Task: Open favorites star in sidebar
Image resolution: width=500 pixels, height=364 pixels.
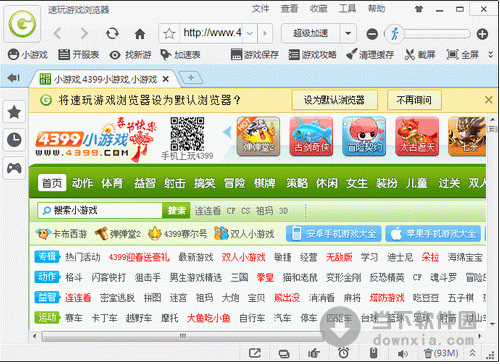Action: 14,112
